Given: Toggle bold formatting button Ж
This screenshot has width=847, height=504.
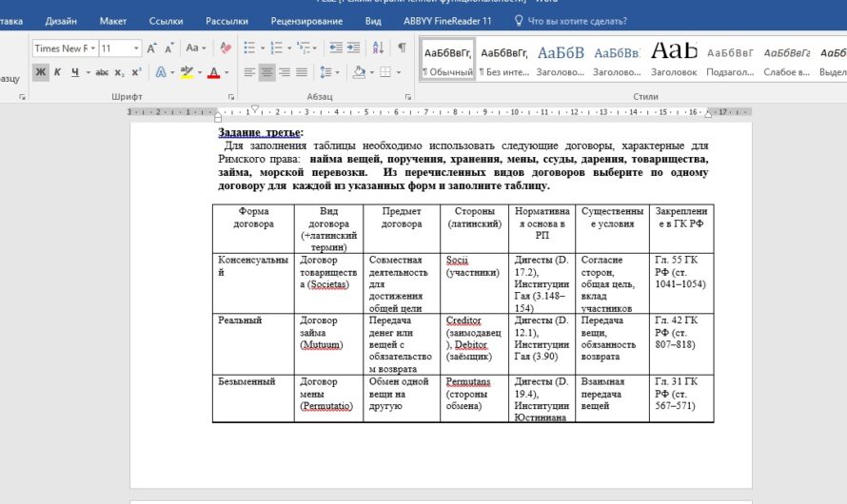Looking at the screenshot, I should [41, 72].
